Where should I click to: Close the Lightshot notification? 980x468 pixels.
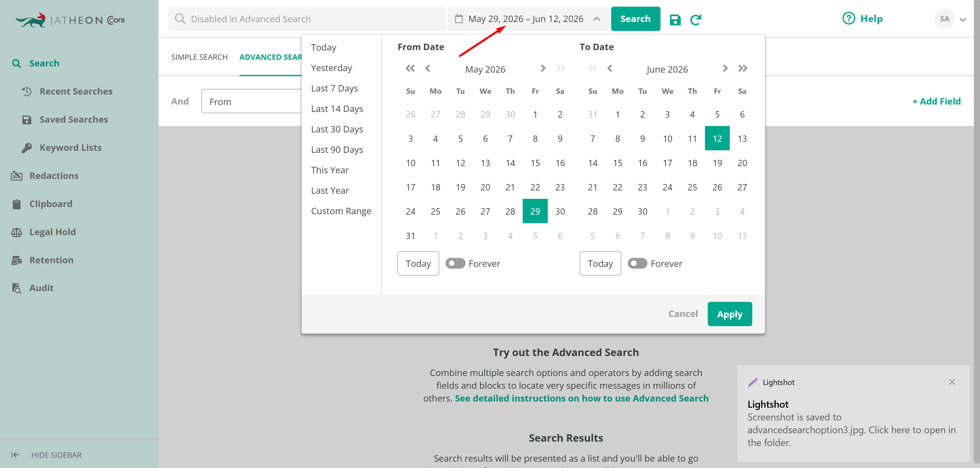coord(952,382)
